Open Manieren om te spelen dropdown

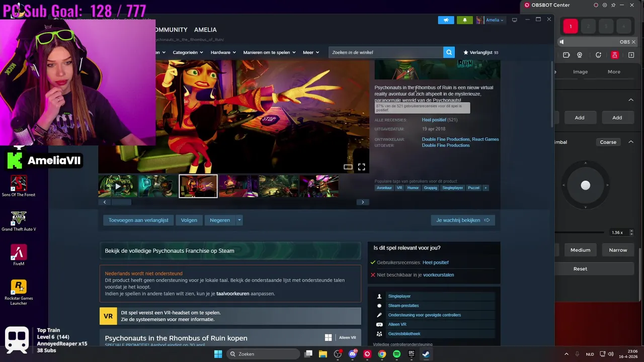[x=269, y=52]
